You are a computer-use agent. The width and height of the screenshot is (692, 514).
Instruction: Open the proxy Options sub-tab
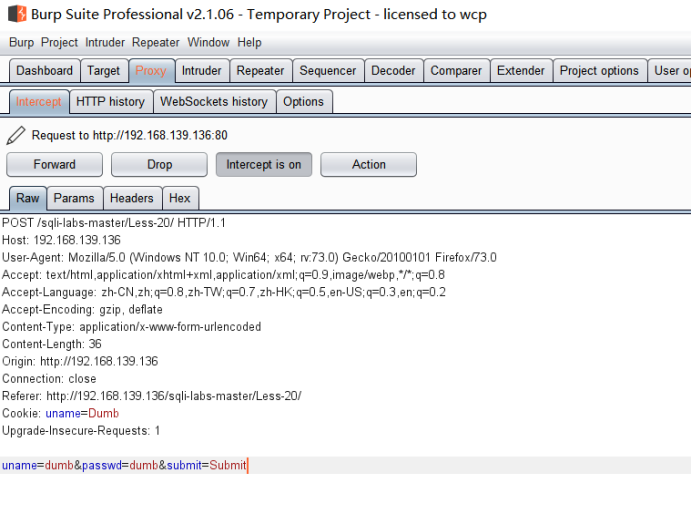point(304,101)
